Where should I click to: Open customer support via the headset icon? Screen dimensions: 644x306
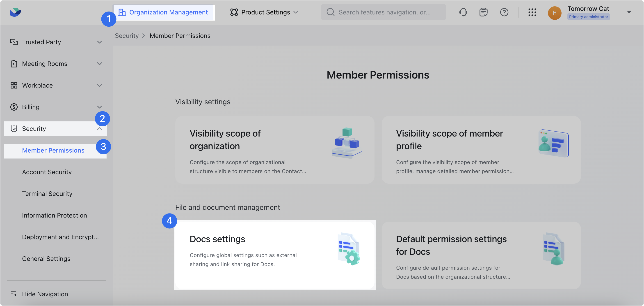coord(463,12)
